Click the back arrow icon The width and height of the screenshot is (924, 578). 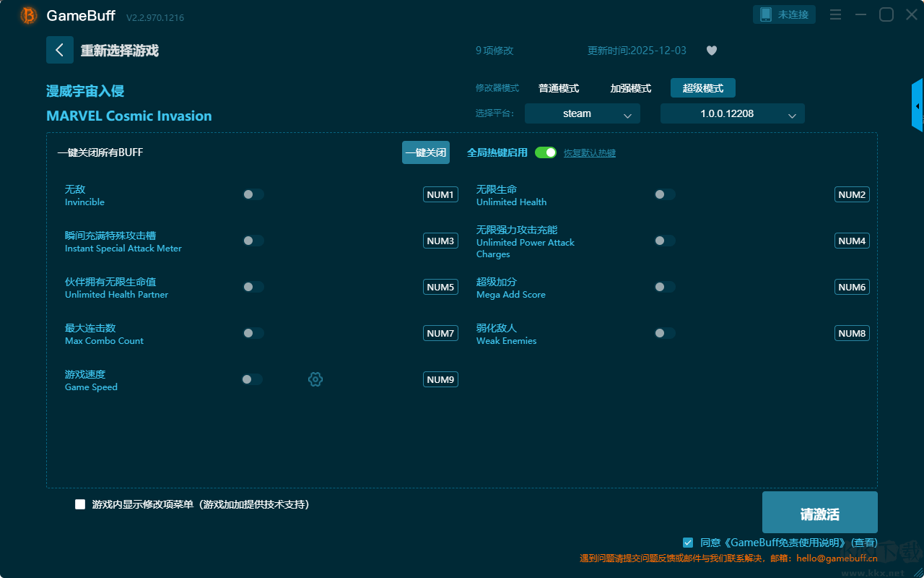(59, 50)
